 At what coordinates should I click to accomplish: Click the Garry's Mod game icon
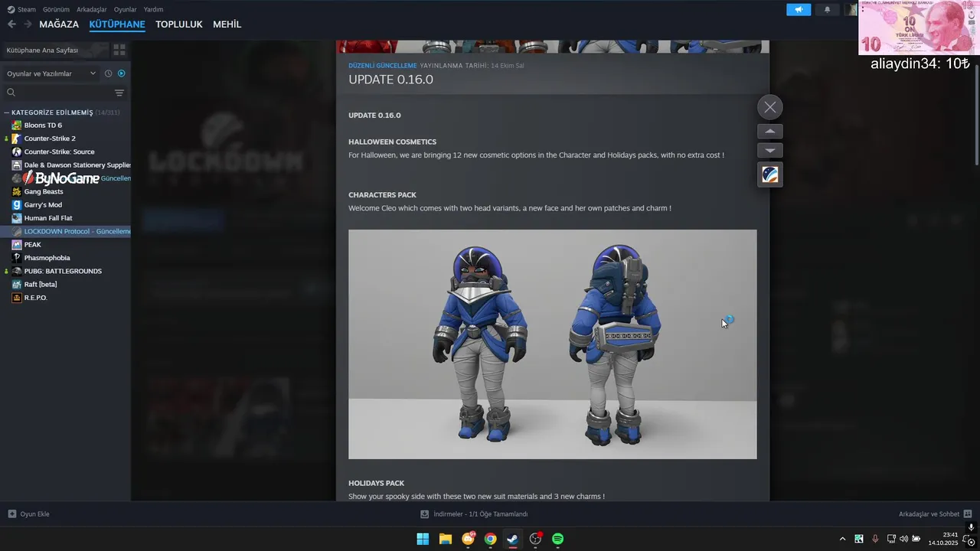coord(17,204)
